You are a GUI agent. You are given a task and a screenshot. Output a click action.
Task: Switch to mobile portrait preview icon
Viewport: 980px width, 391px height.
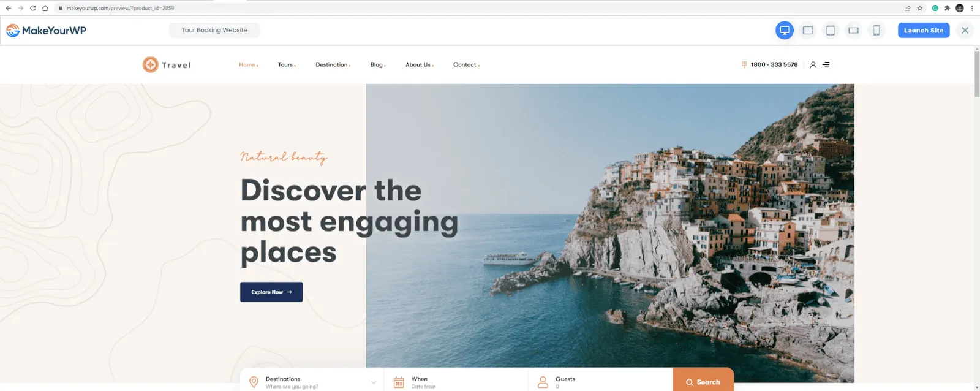tap(876, 30)
